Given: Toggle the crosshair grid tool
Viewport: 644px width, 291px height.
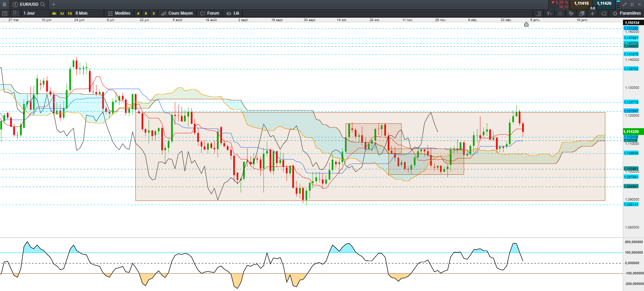Looking at the screenshot, I should (x=560, y=14).
